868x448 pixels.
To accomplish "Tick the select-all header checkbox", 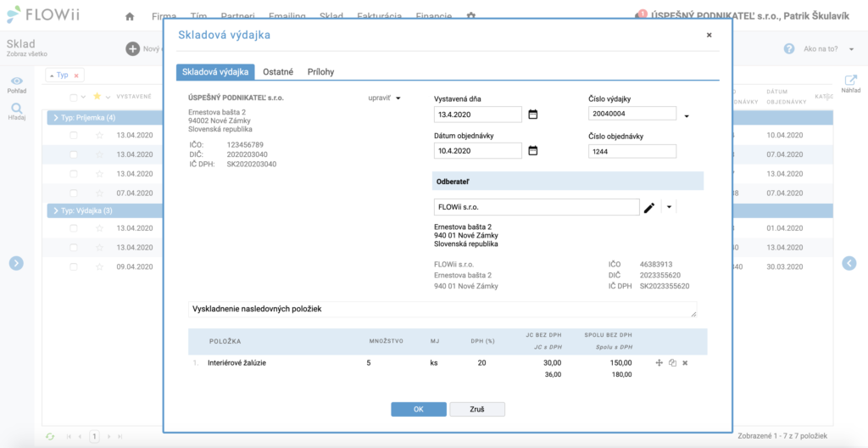I will 74,98.
